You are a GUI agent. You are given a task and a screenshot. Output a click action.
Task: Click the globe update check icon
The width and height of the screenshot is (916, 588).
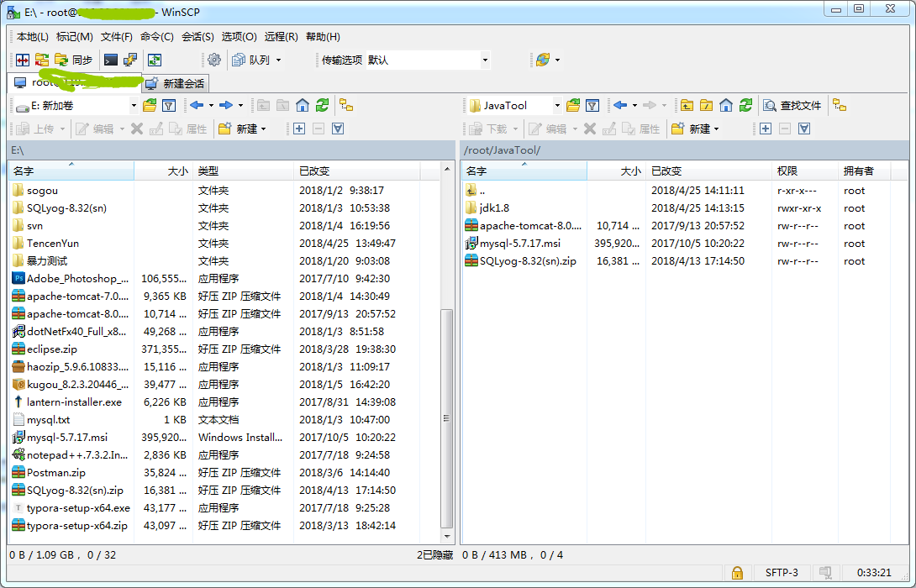[x=543, y=60]
